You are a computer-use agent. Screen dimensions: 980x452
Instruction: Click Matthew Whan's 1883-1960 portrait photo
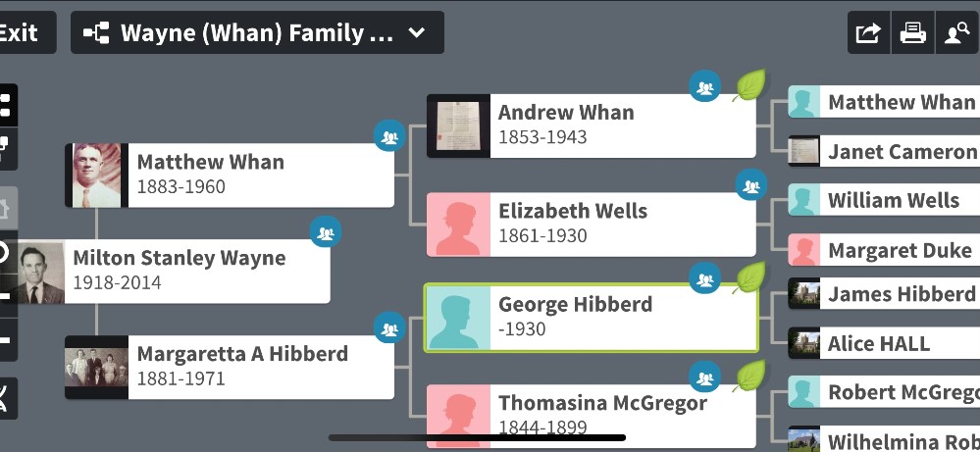click(96, 176)
